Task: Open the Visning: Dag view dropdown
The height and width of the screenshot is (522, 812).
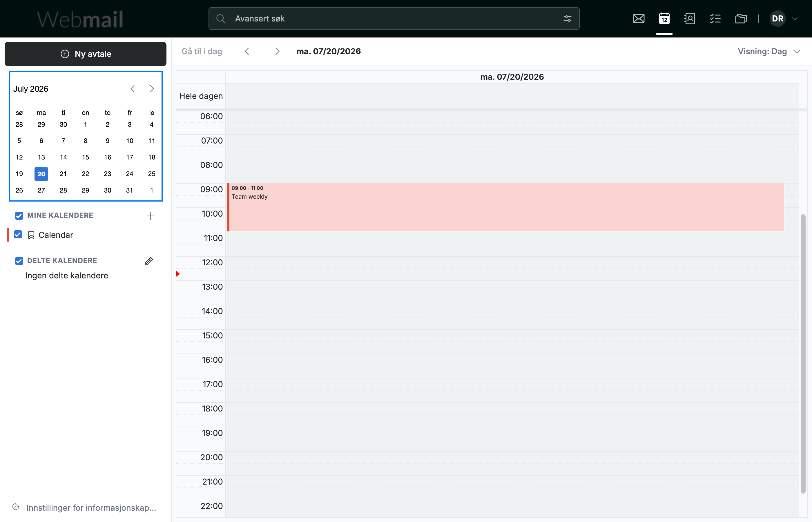Action: [x=769, y=52]
